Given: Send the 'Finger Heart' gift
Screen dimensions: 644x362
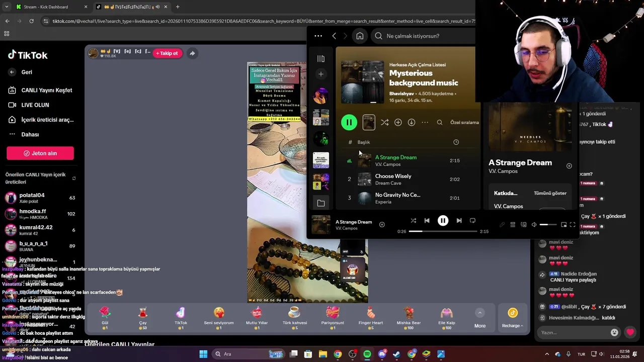Looking at the screenshot, I should [371, 318].
